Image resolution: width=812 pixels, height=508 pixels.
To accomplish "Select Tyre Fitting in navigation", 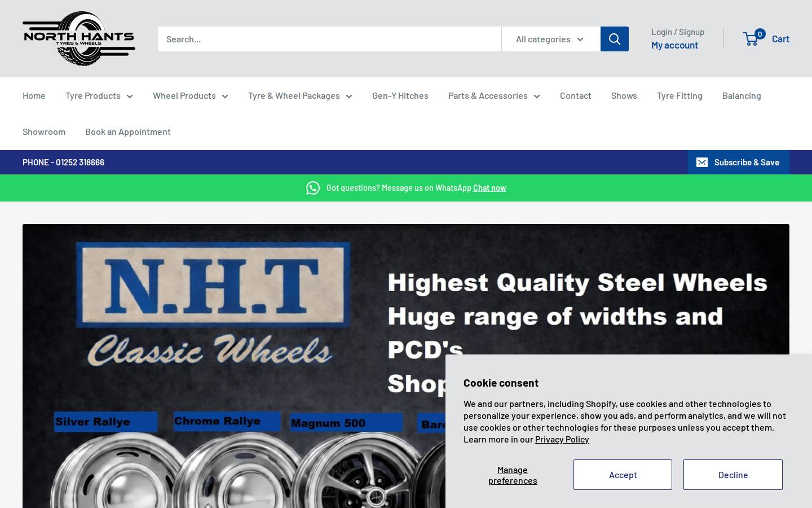I will (679, 95).
